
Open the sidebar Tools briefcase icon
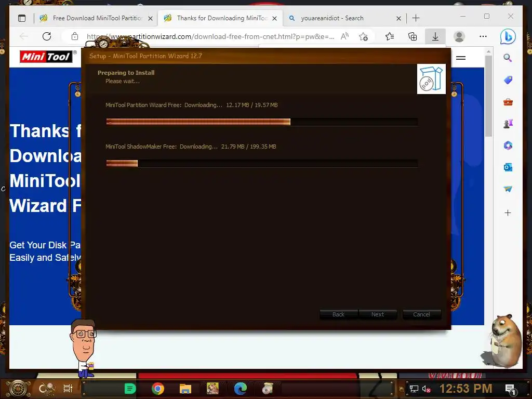508,102
